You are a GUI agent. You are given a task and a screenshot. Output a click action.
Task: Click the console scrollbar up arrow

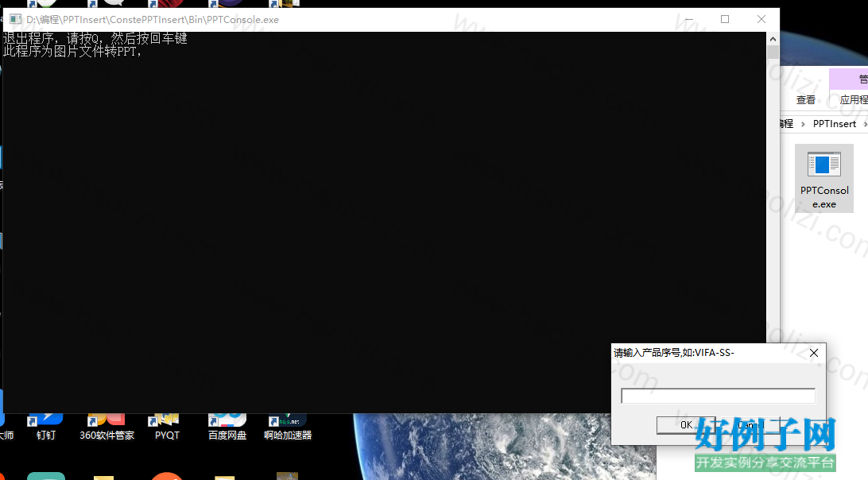[773, 39]
